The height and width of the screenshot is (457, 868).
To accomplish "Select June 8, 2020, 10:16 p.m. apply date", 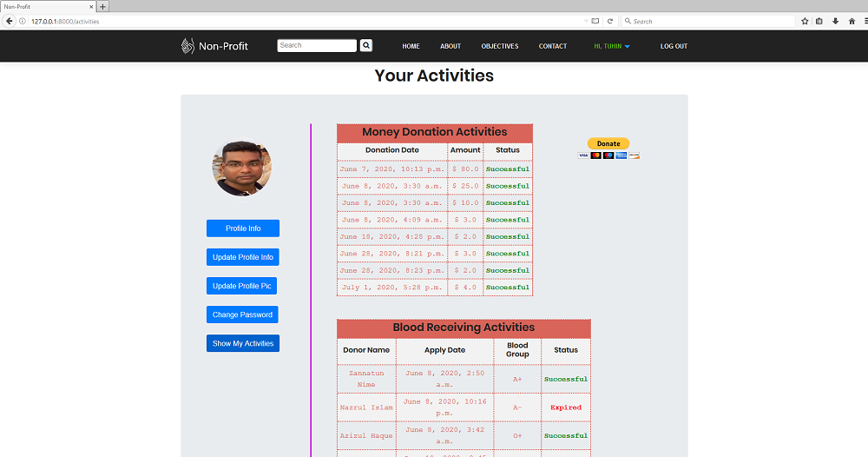I will [444, 407].
